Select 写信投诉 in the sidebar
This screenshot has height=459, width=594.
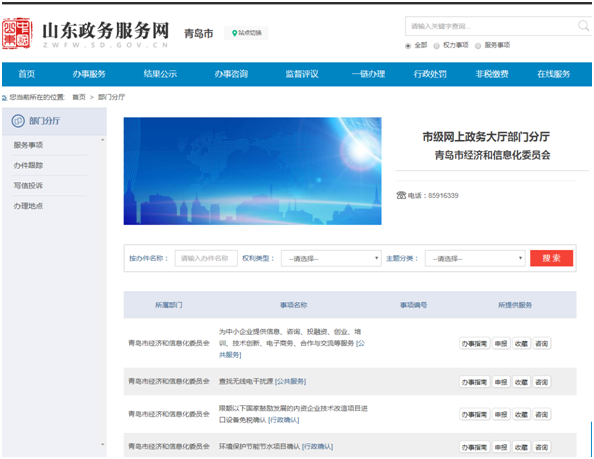(x=28, y=186)
